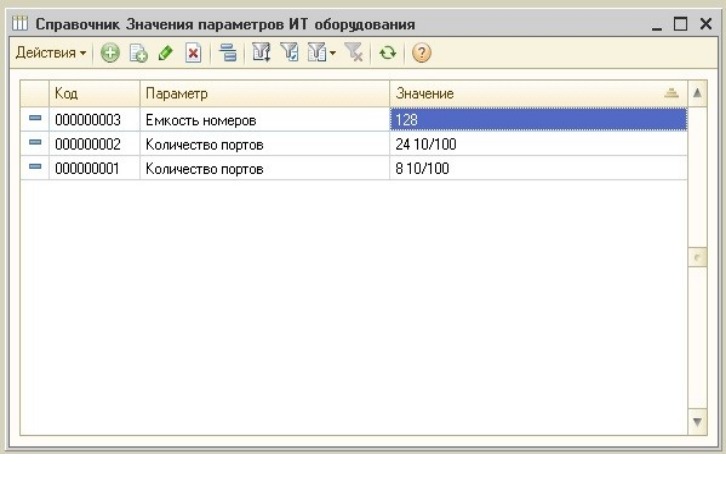Disable the filter with crossed funnel icon
Viewport: 726px width, 492px height.
point(355,53)
